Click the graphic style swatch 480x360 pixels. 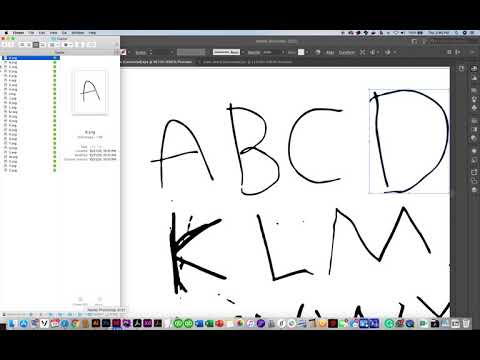[301, 52]
